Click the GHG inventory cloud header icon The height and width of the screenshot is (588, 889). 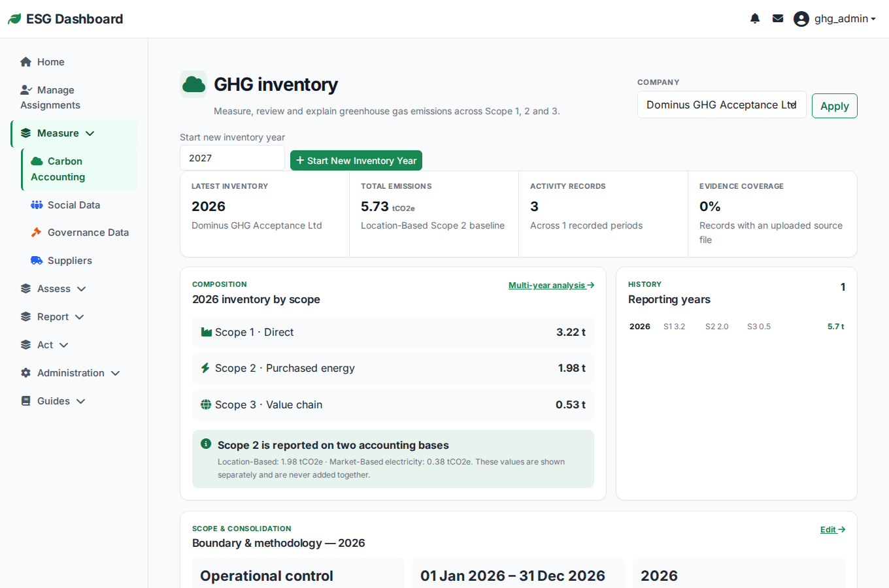pyautogui.click(x=193, y=84)
